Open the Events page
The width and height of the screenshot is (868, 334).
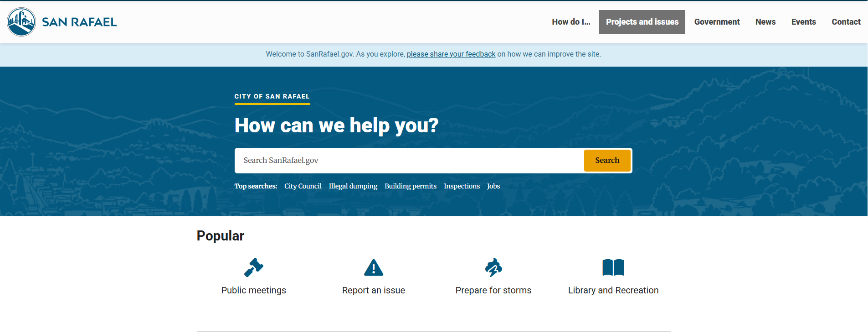(x=804, y=22)
